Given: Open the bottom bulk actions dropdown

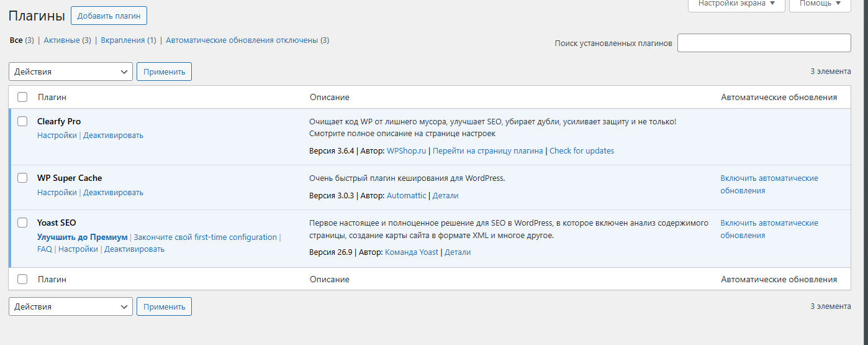Looking at the screenshot, I should (x=71, y=306).
